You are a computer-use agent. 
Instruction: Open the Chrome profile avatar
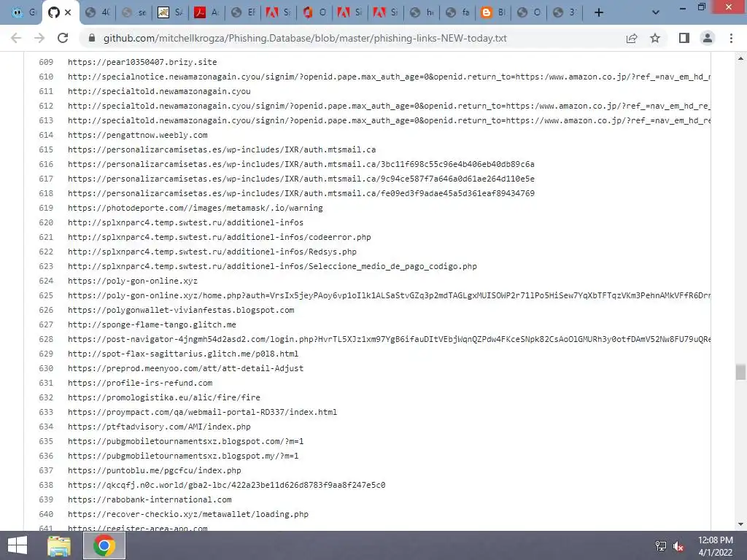(x=708, y=38)
